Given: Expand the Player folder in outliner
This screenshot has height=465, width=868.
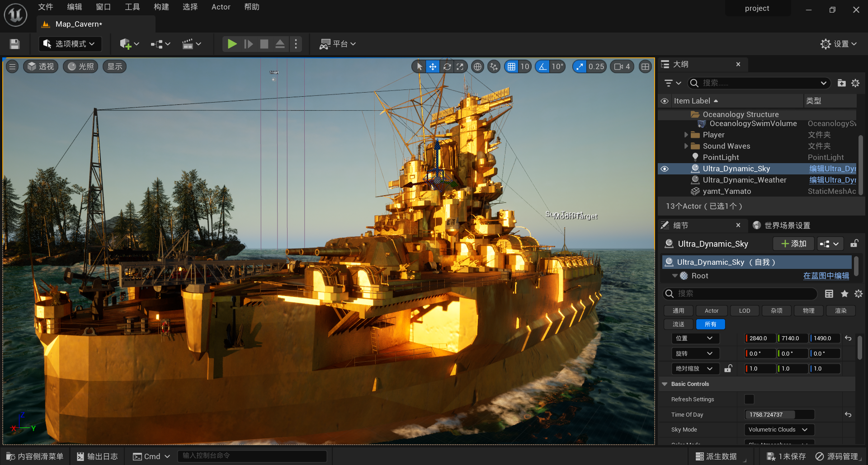Looking at the screenshot, I should 686,135.
